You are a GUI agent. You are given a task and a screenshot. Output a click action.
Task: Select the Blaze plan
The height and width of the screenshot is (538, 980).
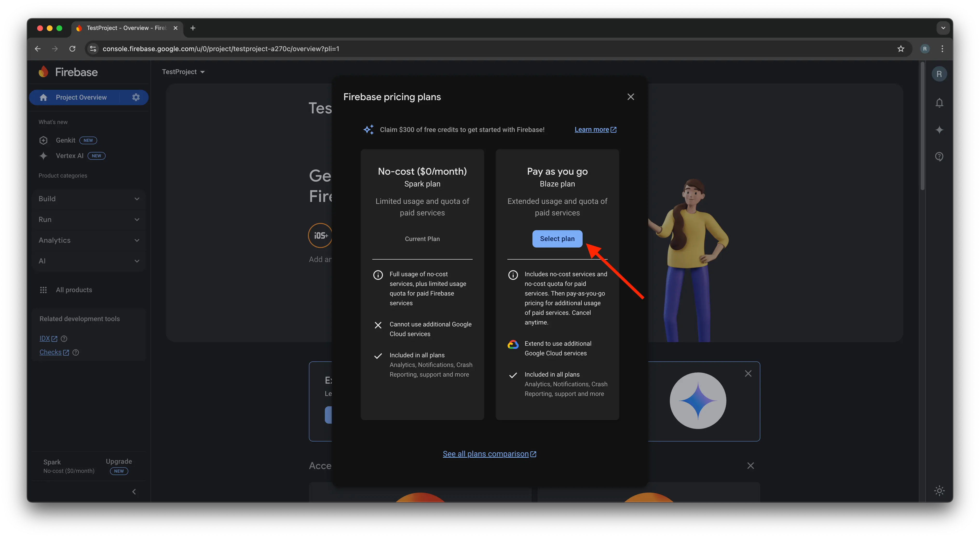click(x=557, y=239)
